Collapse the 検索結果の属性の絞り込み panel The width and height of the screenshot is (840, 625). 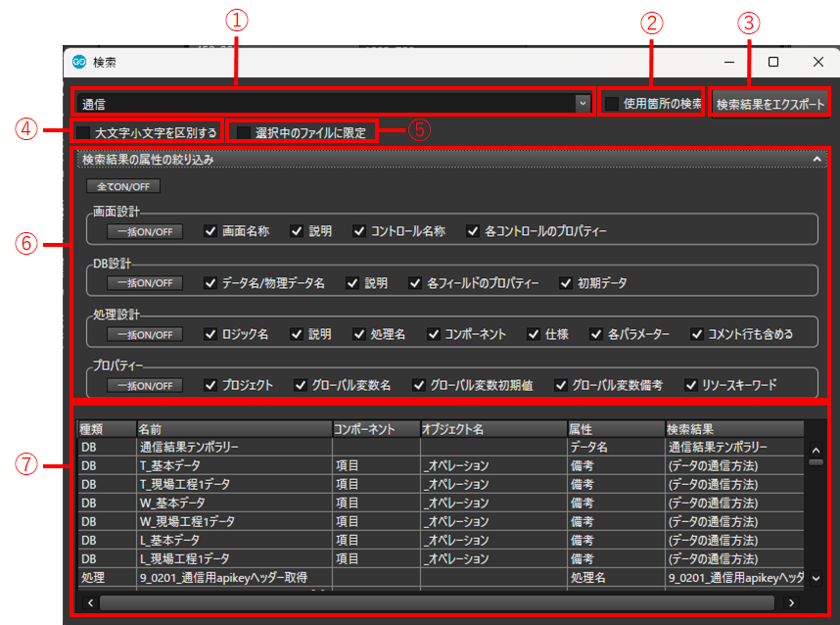coord(817,158)
